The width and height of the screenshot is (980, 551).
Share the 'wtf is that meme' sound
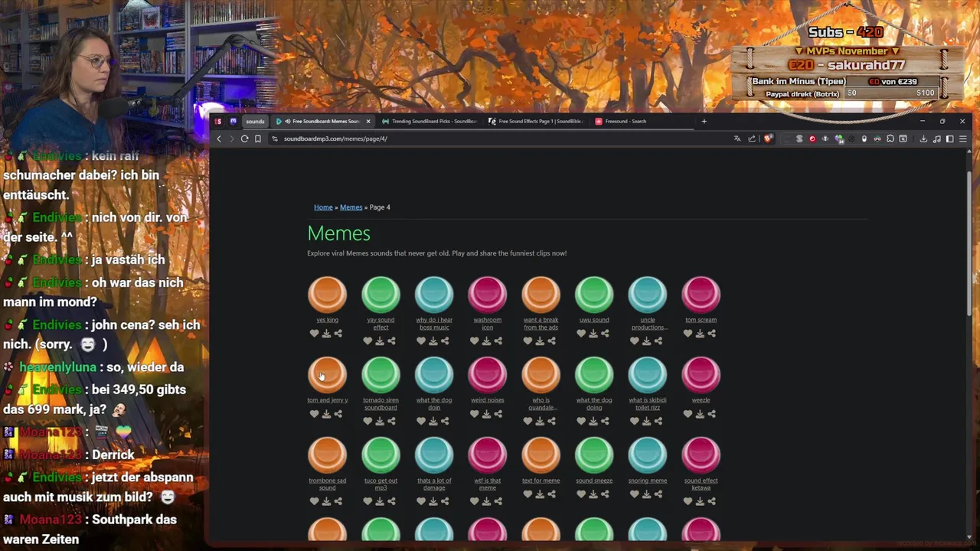click(x=498, y=502)
